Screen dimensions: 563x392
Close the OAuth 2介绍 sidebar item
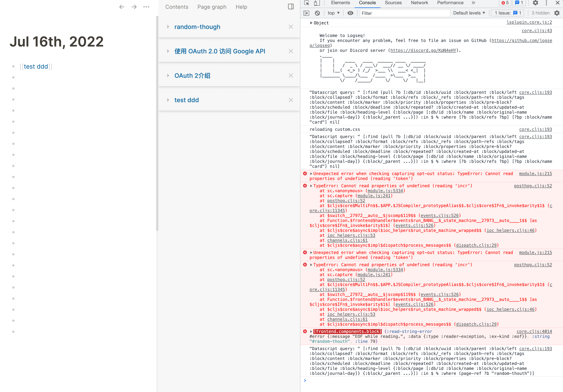click(x=291, y=76)
